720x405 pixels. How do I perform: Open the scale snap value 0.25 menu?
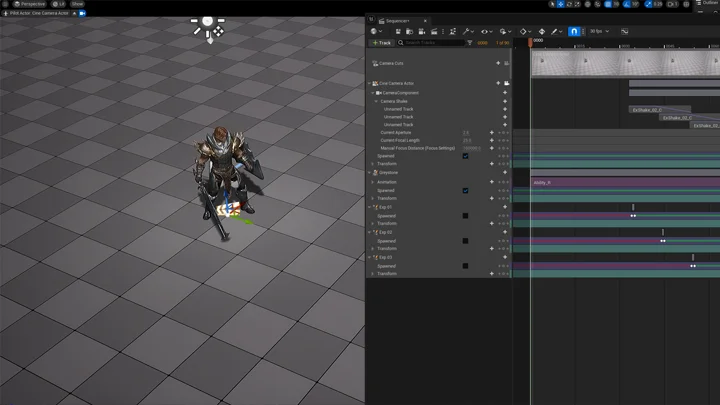[x=658, y=4]
